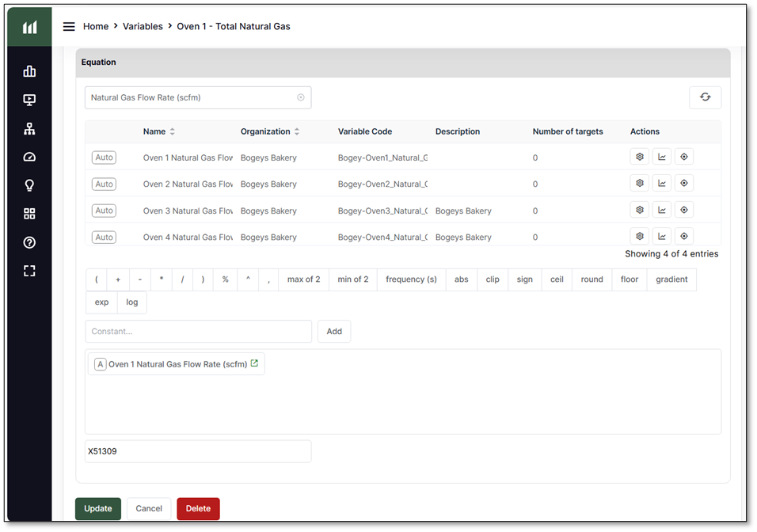Click the refresh icon button
The height and width of the screenshot is (532, 757).
[x=705, y=97]
